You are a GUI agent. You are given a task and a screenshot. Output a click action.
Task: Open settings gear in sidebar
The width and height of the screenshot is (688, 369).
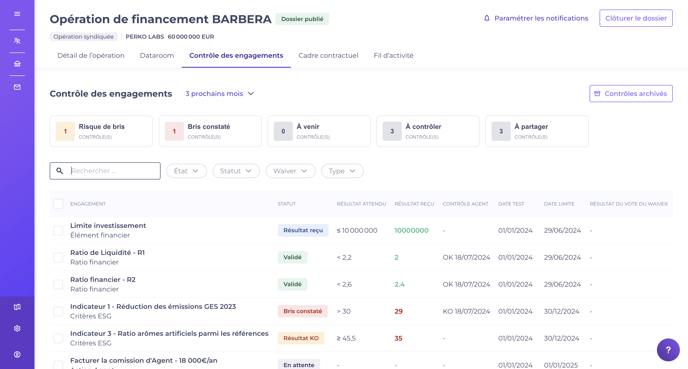tap(17, 329)
